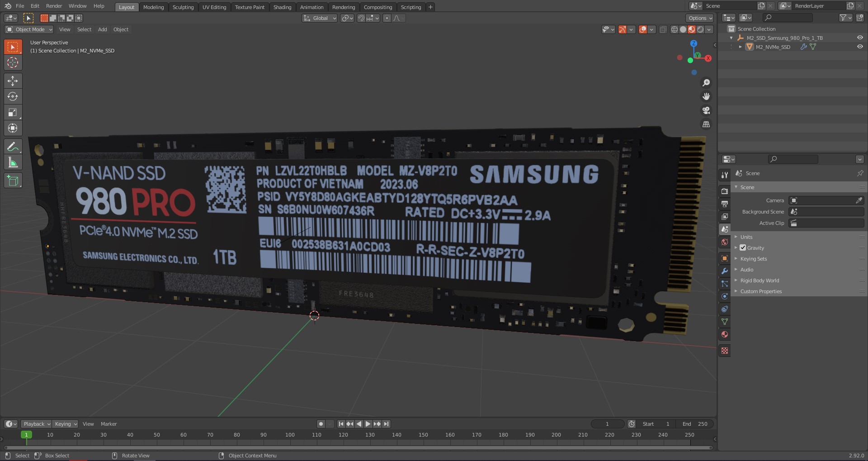
Task: Toggle gizmo display in the viewport
Action: tap(623, 29)
